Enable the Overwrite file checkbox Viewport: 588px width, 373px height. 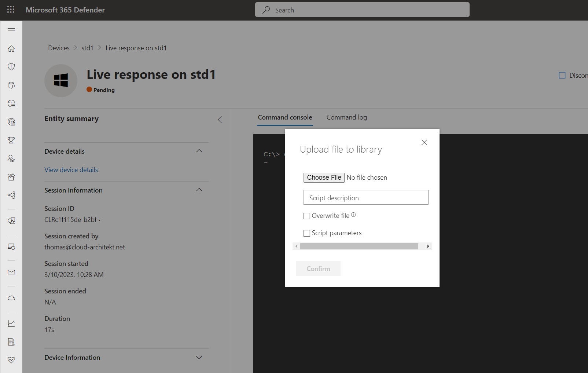tap(307, 216)
